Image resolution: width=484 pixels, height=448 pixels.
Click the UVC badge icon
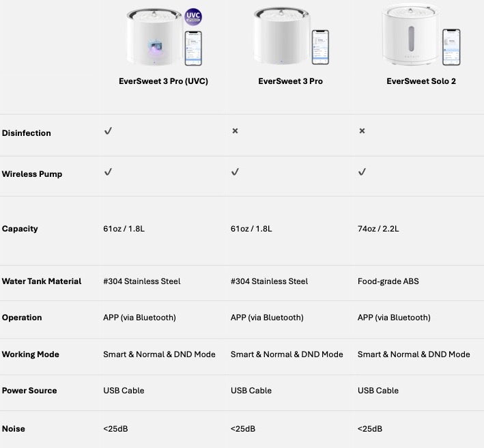click(x=194, y=18)
